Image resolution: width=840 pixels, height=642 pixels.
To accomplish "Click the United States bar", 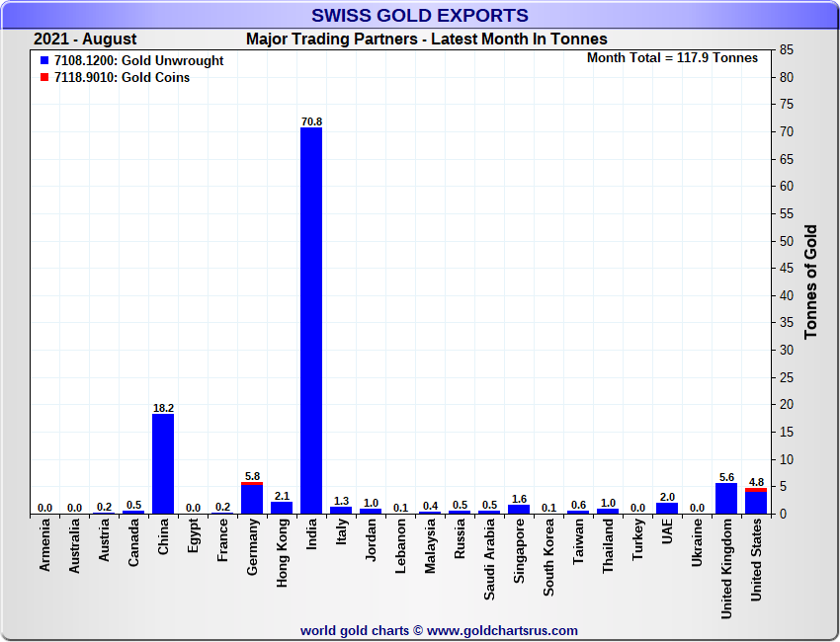I will 756,501.
